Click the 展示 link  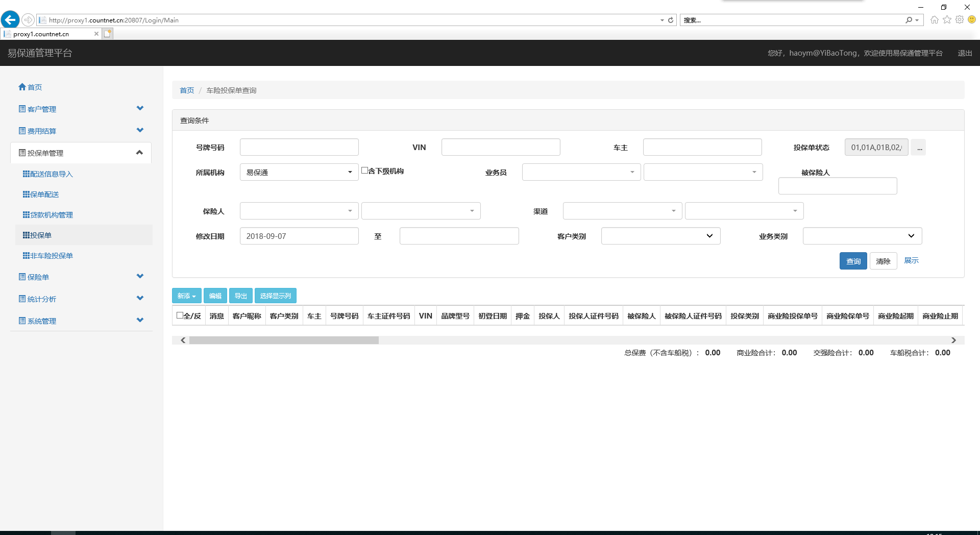pyautogui.click(x=911, y=260)
